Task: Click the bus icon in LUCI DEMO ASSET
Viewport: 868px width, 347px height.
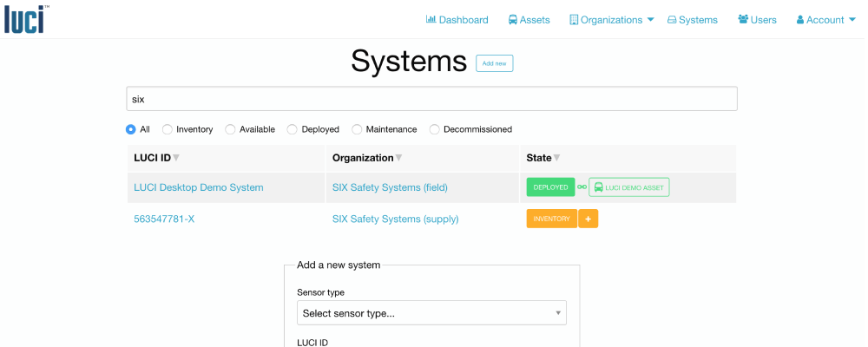Action: 598,187
